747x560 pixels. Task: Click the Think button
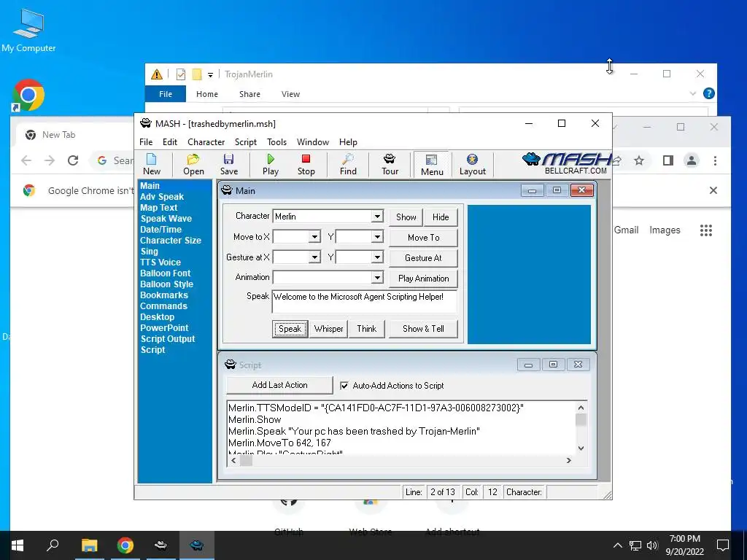click(x=367, y=329)
